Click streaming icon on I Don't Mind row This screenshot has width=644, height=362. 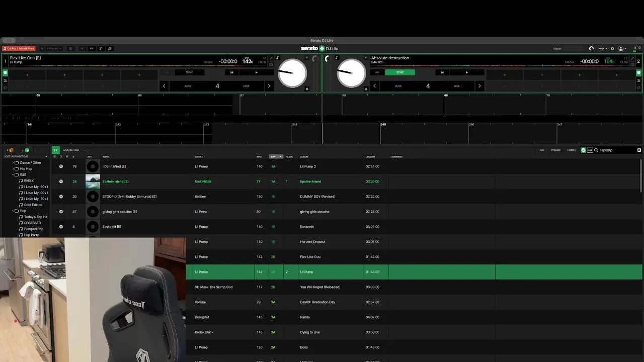tap(61, 166)
